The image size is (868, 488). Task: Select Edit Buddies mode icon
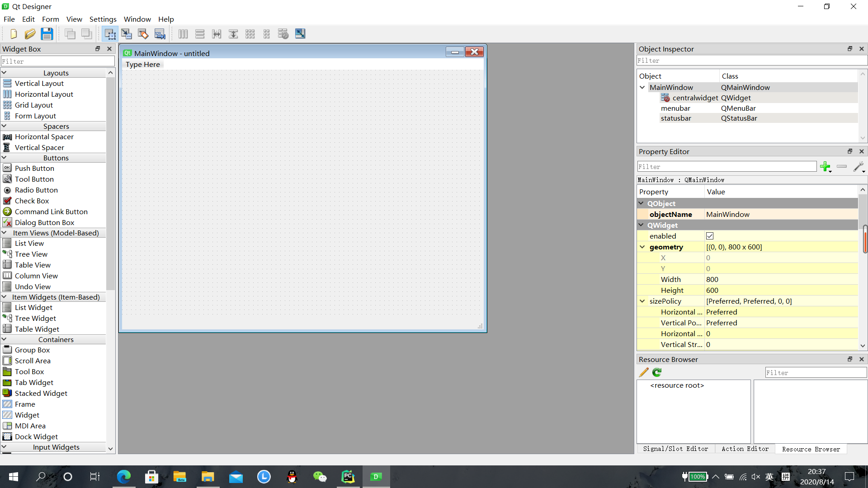[143, 34]
